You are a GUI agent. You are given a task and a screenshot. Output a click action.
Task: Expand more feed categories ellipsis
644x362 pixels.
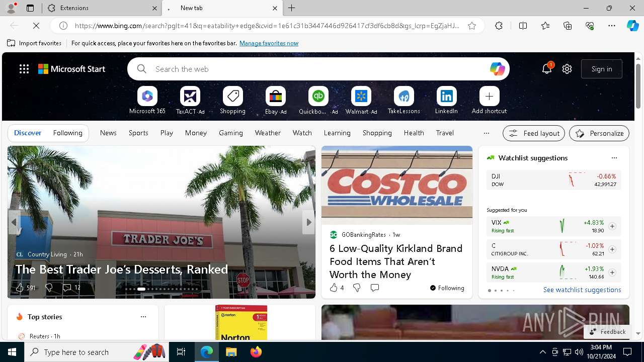[486, 133]
